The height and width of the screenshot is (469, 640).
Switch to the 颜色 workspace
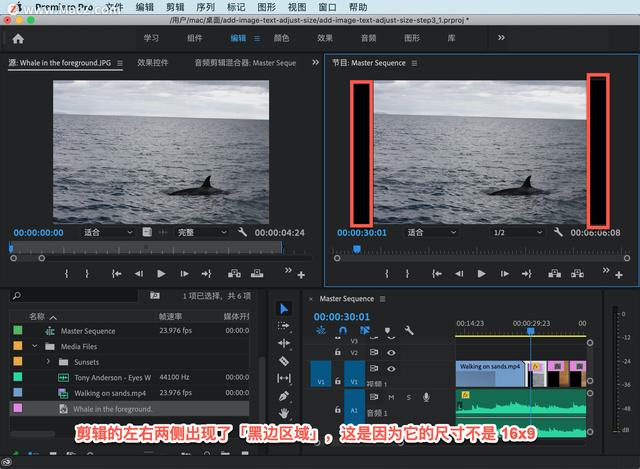[x=281, y=38]
